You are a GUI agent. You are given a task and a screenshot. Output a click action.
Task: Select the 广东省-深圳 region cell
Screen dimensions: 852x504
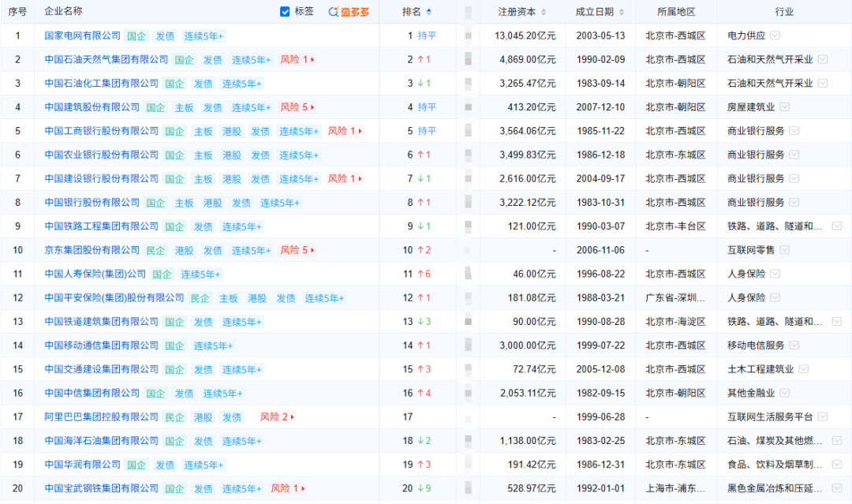pos(675,297)
